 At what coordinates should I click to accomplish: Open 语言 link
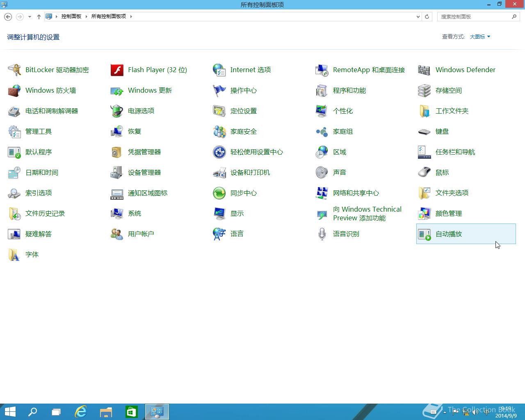click(x=237, y=234)
